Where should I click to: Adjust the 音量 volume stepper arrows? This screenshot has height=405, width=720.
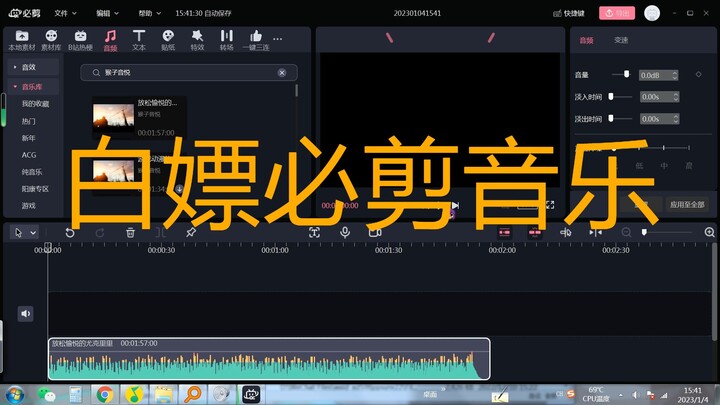pos(675,75)
